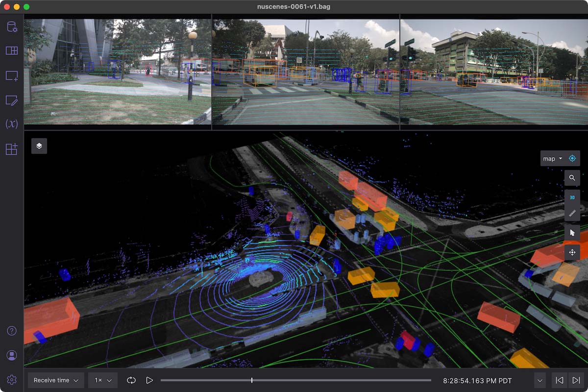
Task: Open the events annotation tool
Action: [12, 100]
